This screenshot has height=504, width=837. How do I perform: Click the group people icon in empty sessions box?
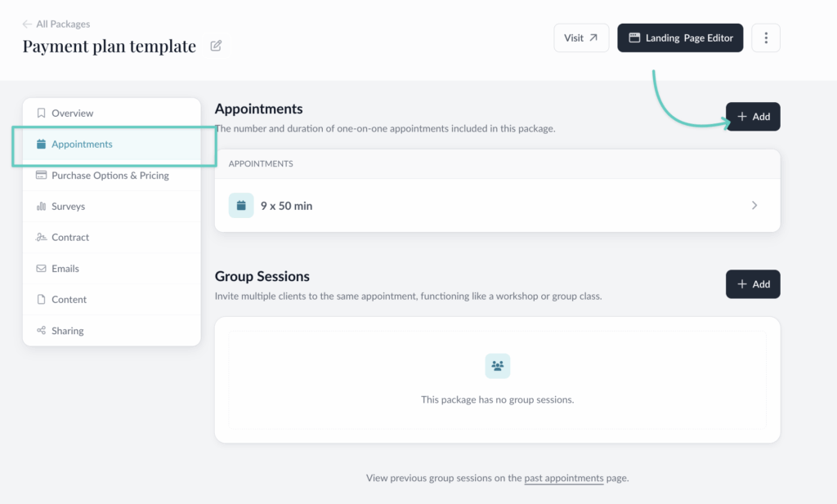pyautogui.click(x=497, y=366)
